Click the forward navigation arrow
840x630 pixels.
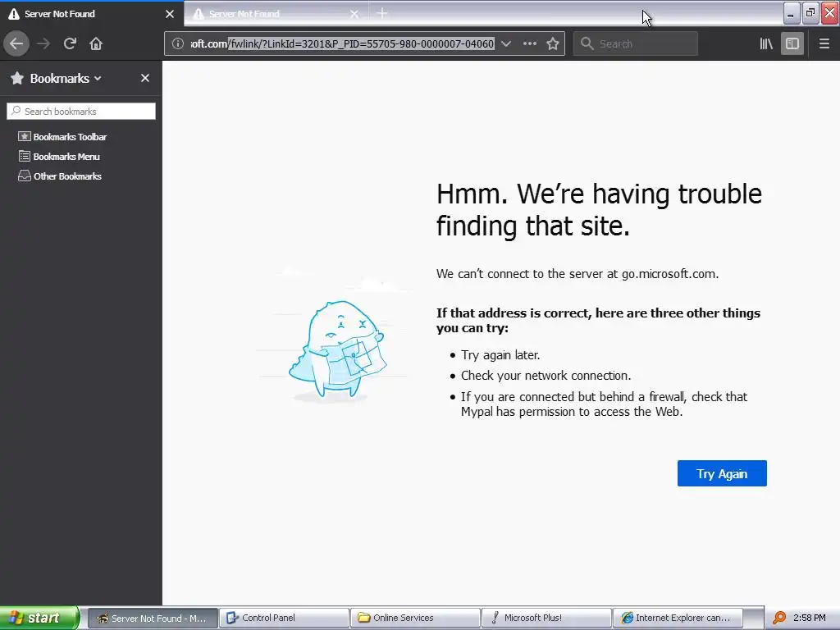(x=43, y=43)
